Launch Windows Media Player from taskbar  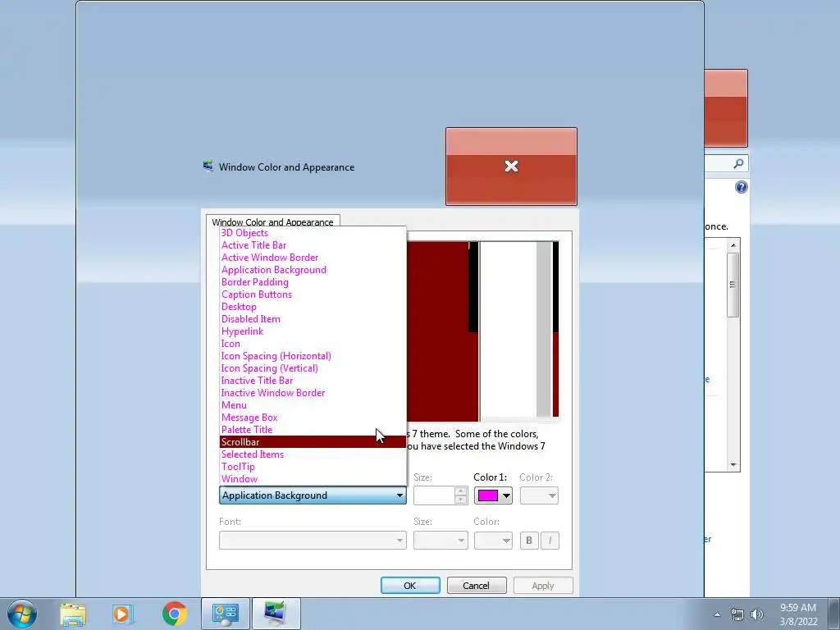pos(122,614)
